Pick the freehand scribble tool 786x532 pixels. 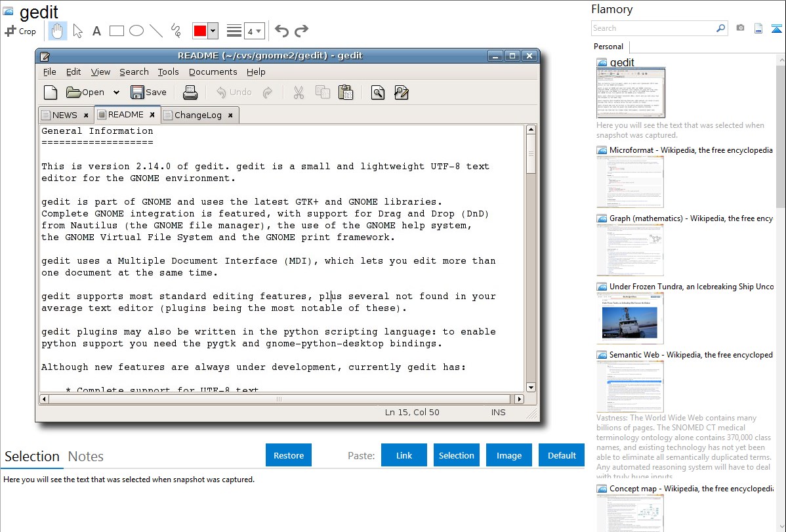(x=176, y=31)
